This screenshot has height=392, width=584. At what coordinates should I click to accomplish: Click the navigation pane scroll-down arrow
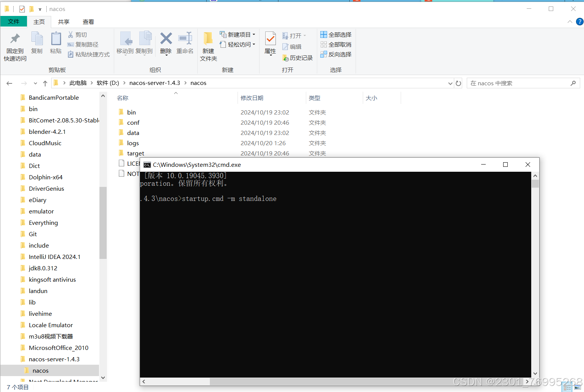click(103, 378)
